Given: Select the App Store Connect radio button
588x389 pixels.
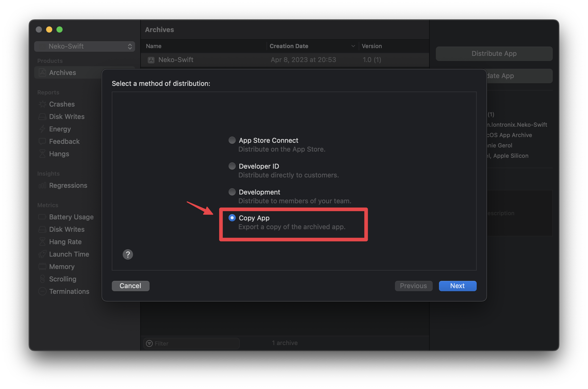Looking at the screenshot, I should tap(232, 140).
